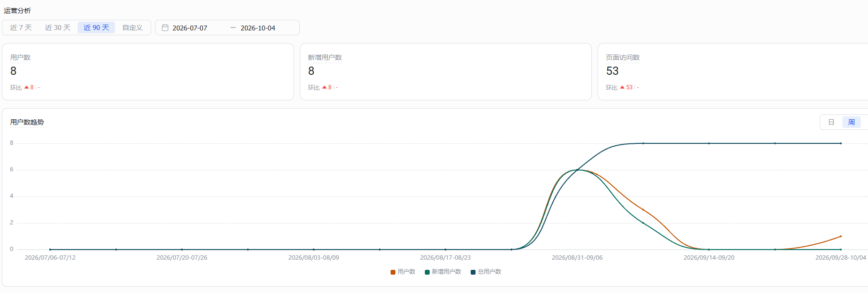Click the page views value 53
This screenshot has height=293, width=868.
[612, 71]
